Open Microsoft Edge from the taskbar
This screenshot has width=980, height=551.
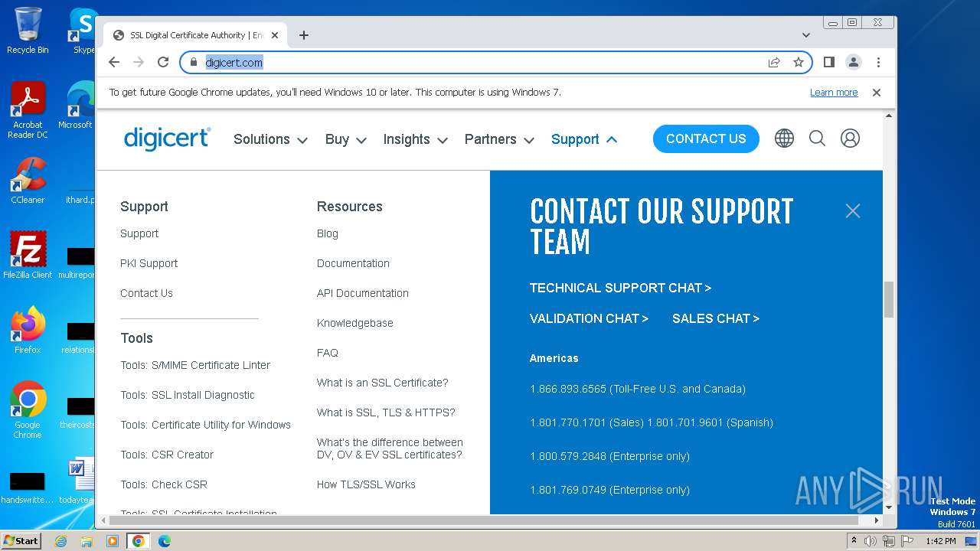click(165, 541)
